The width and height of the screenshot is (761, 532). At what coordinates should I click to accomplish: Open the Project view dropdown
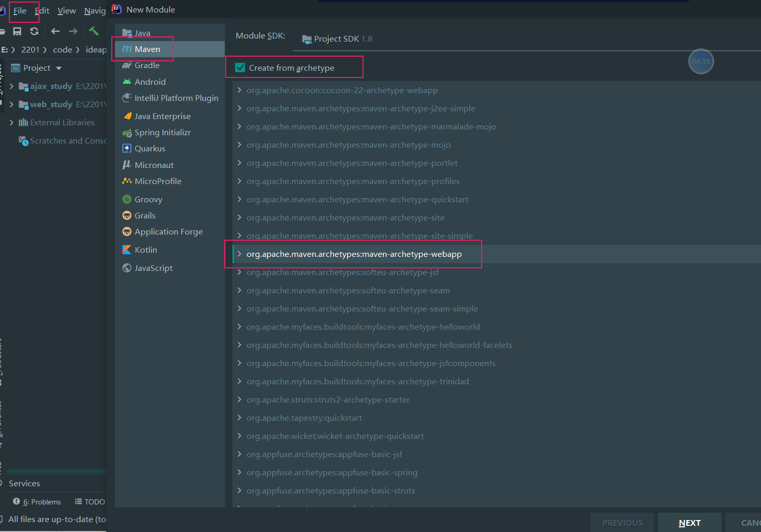click(59, 68)
